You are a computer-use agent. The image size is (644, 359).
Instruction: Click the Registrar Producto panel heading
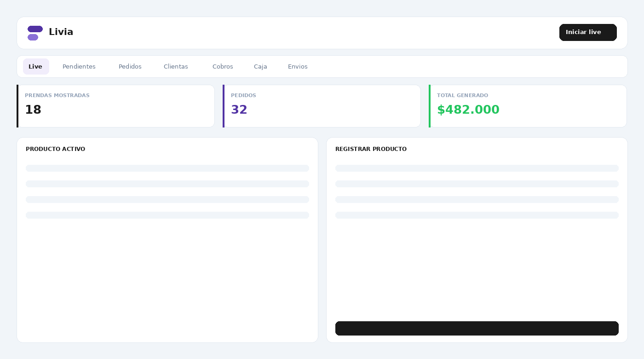coord(371,149)
